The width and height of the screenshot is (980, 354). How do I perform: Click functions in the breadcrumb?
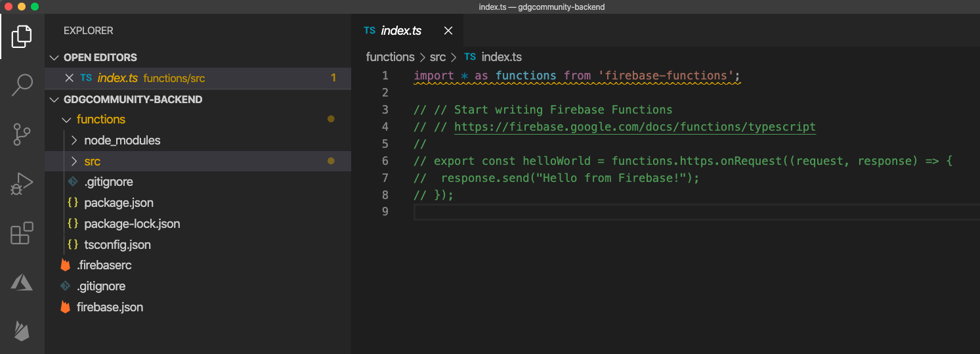pos(390,57)
